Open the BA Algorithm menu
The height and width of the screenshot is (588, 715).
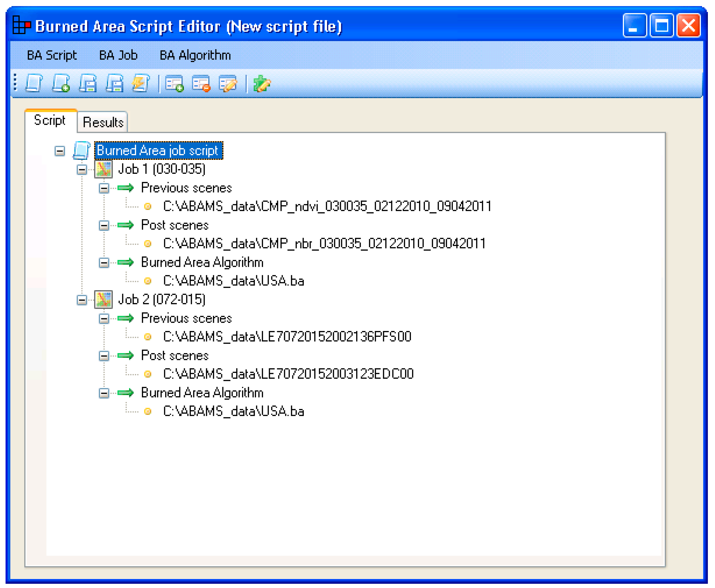point(195,55)
